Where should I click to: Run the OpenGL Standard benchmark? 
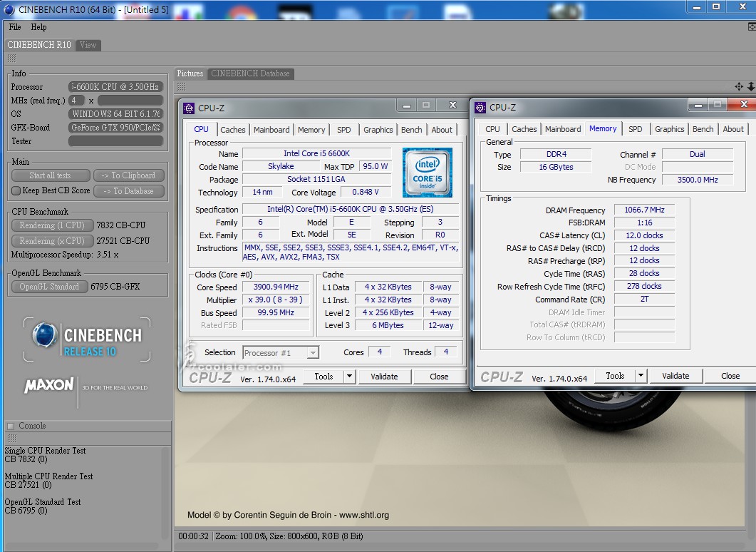click(x=49, y=287)
